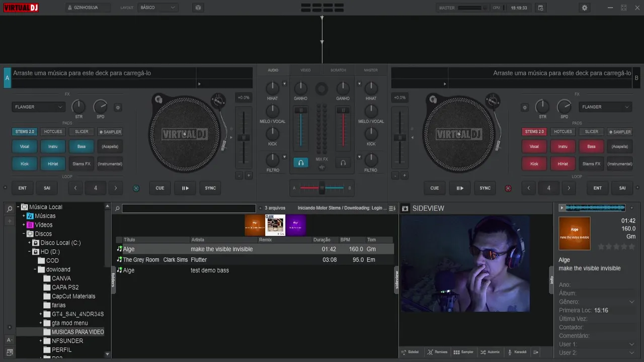
Task: Open the Sampler tab in sideview
Action: tap(463, 352)
